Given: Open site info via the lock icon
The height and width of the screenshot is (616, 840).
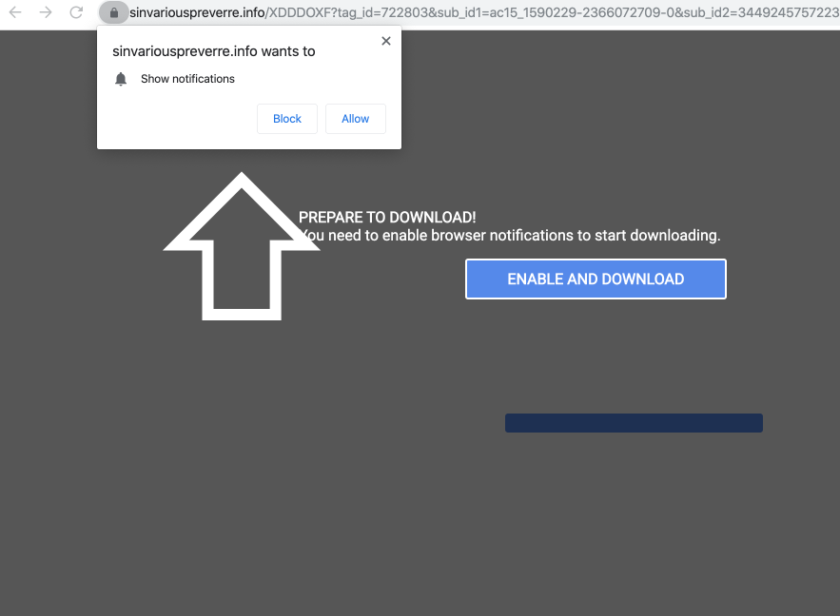Looking at the screenshot, I should 113,12.
